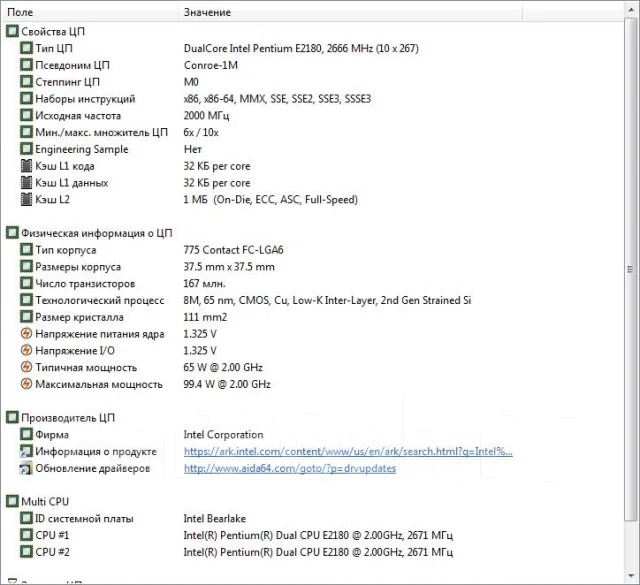Click the memory chip icon beside Кэш L2
This screenshot has height=585, width=640.
(x=26, y=199)
